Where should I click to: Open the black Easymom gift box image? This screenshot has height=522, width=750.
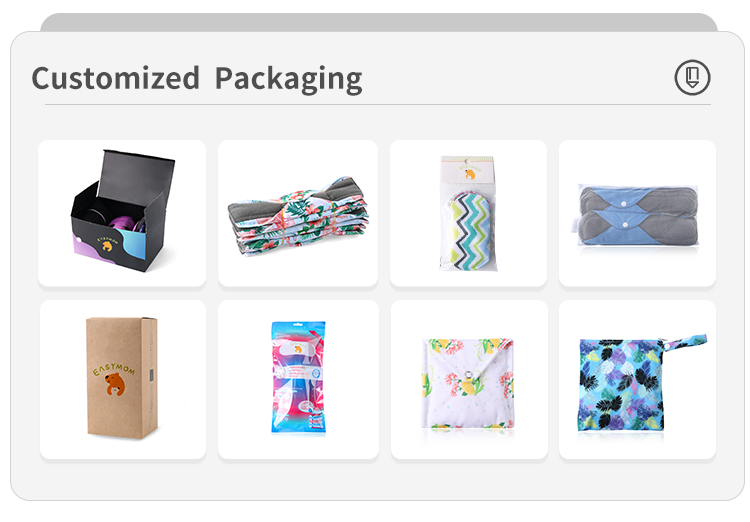(x=122, y=213)
